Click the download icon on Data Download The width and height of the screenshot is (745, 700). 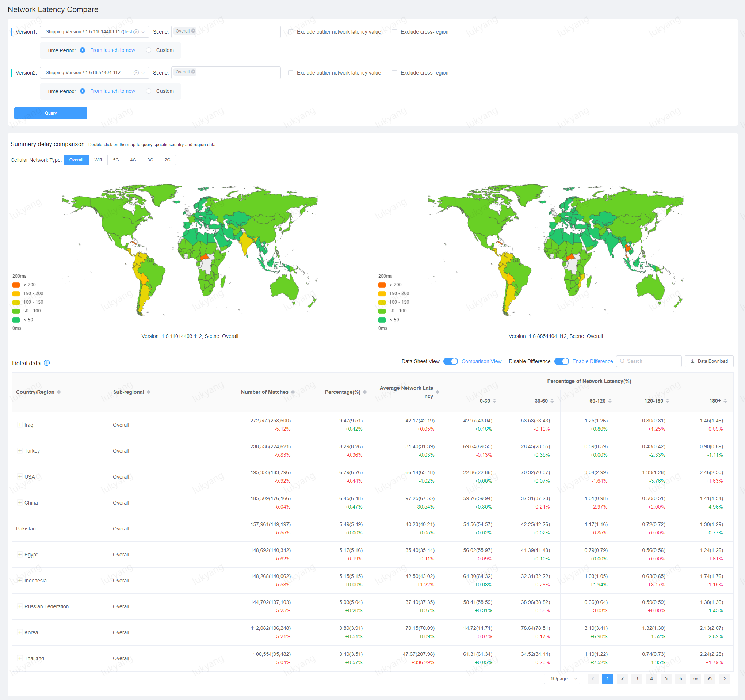693,361
